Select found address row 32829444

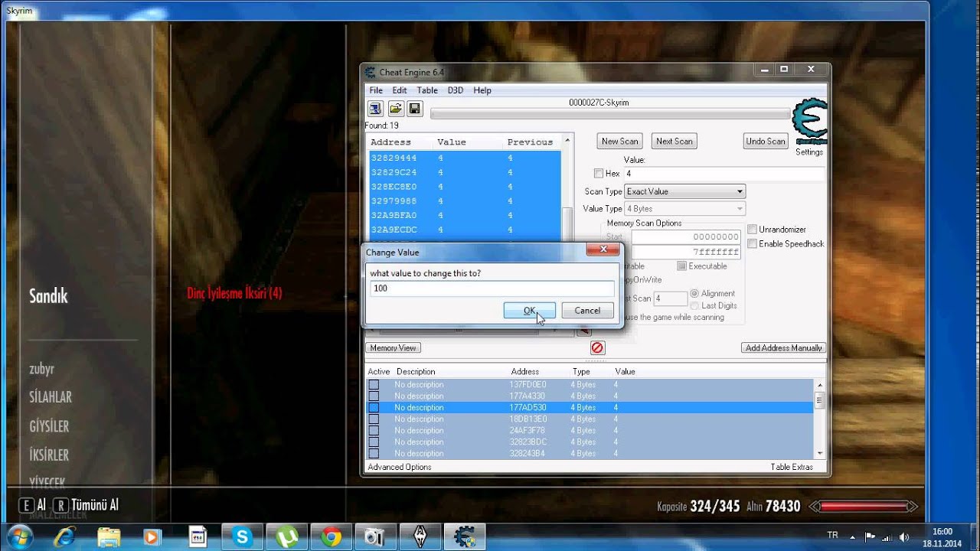point(465,158)
